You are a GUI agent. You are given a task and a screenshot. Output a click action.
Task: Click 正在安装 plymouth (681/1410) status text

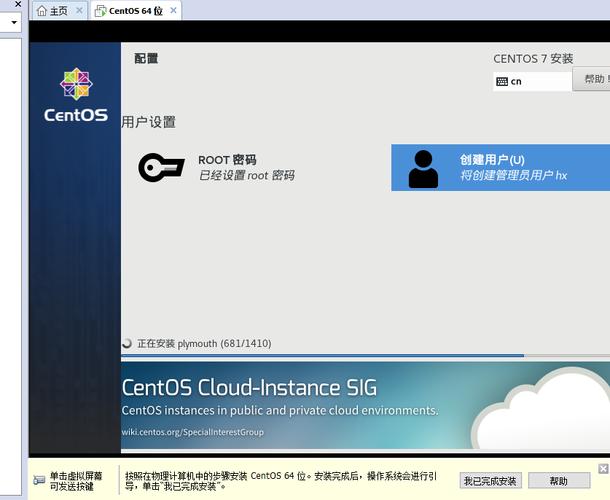[204, 344]
